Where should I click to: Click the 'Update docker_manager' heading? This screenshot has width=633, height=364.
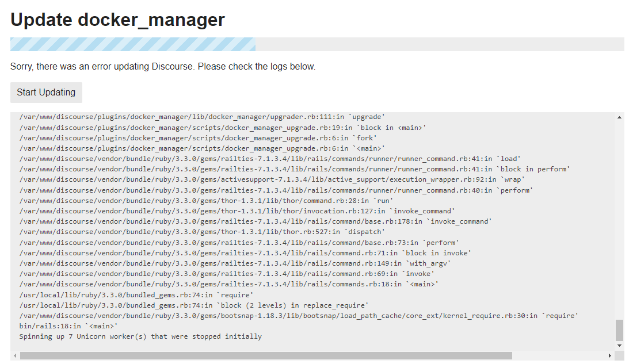coord(117,20)
